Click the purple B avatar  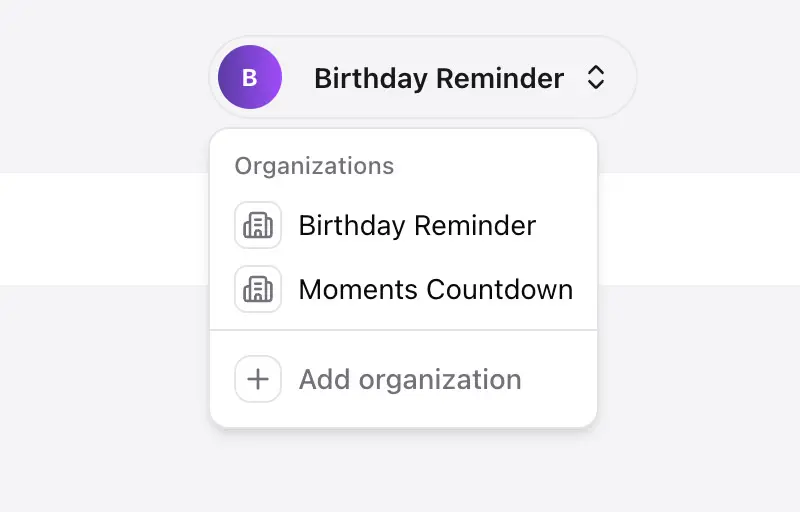pos(250,78)
